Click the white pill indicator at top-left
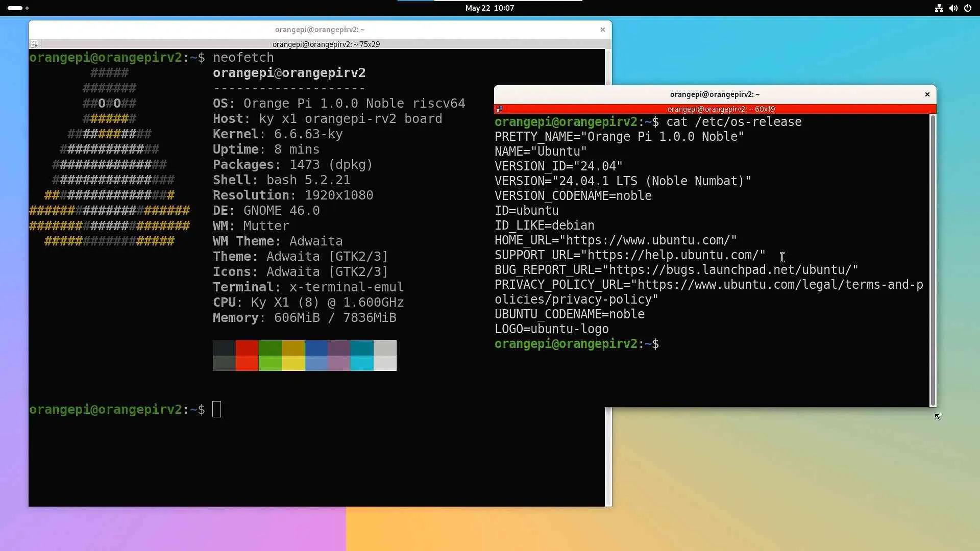 [14, 8]
